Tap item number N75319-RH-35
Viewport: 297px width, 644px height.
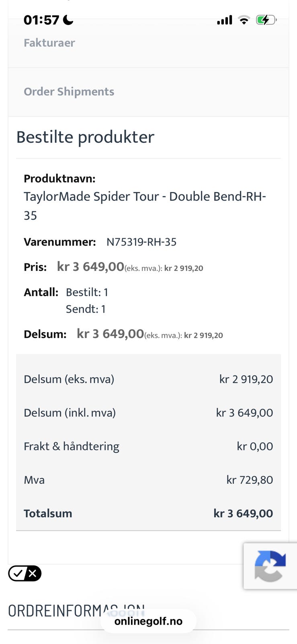(141, 242)
